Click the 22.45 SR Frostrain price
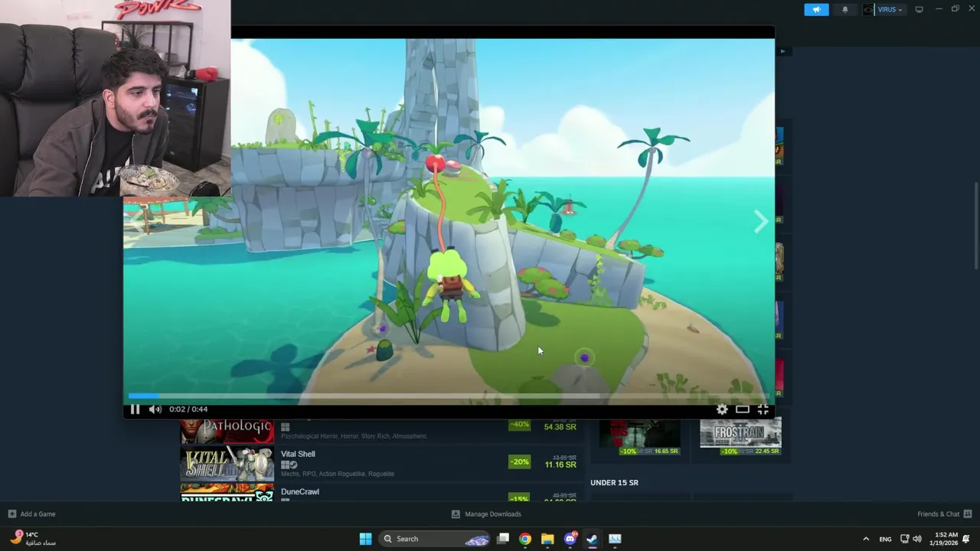980x551 pixels. [x=767, y=452]
